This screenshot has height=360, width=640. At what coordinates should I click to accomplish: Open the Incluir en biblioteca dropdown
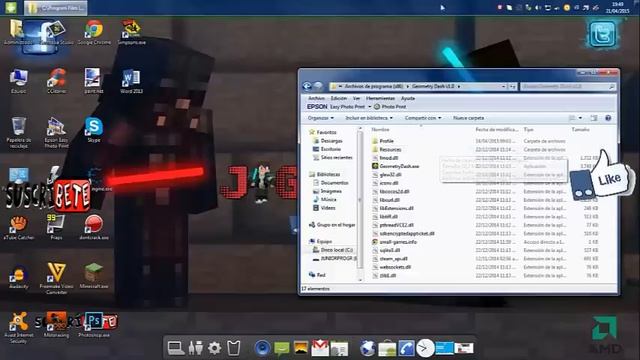[x=369, y=118]
